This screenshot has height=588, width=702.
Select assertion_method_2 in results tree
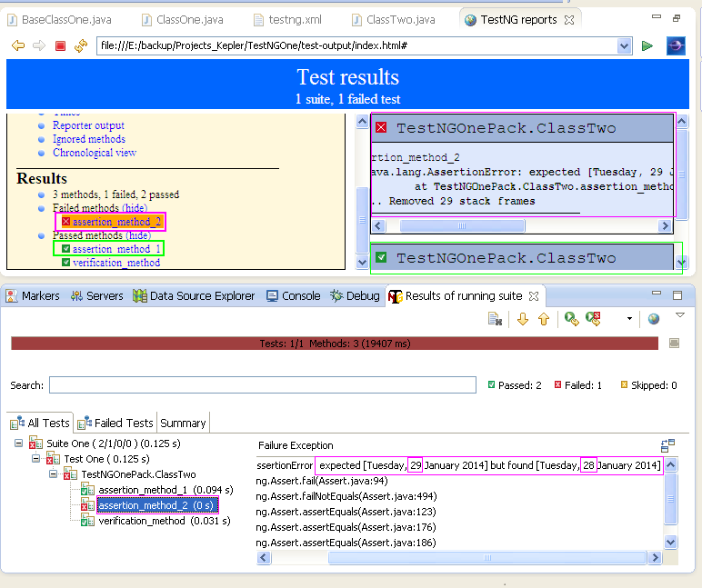[x=149, y=505]
